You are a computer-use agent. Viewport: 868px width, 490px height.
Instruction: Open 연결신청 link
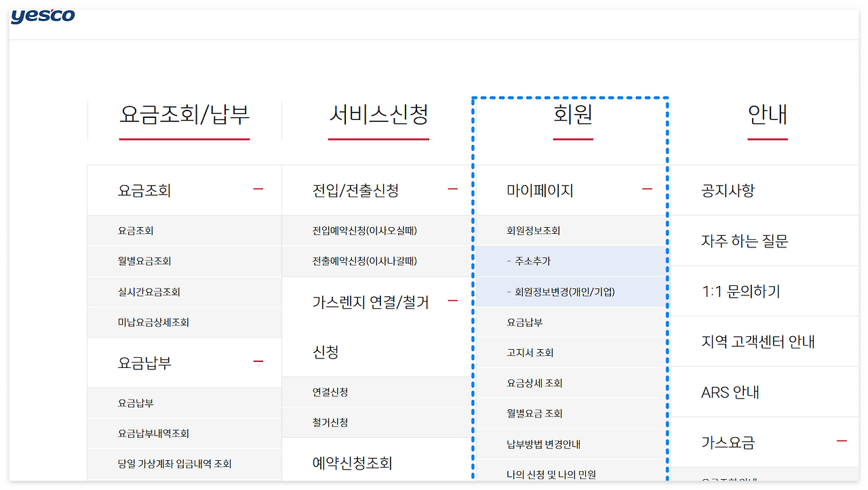330,392
